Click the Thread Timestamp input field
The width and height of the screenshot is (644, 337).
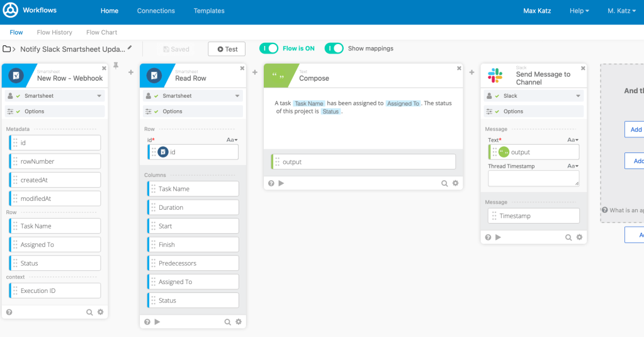[x=533, y=178]
